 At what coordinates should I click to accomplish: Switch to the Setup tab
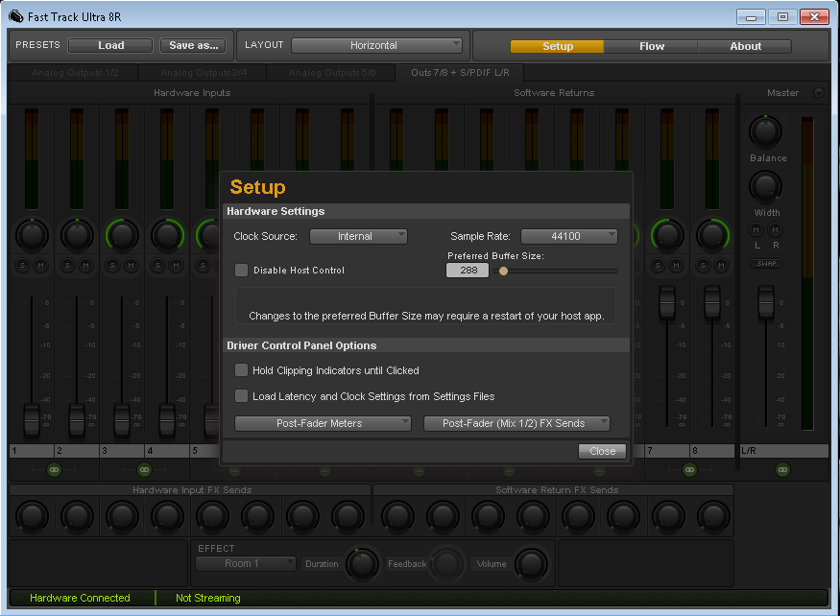557,46
